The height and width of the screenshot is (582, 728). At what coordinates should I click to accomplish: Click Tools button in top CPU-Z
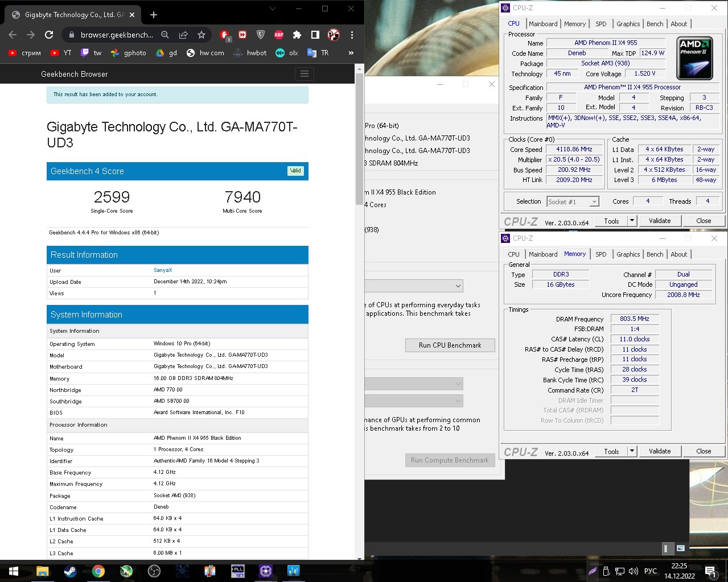[x=611, y=221]
